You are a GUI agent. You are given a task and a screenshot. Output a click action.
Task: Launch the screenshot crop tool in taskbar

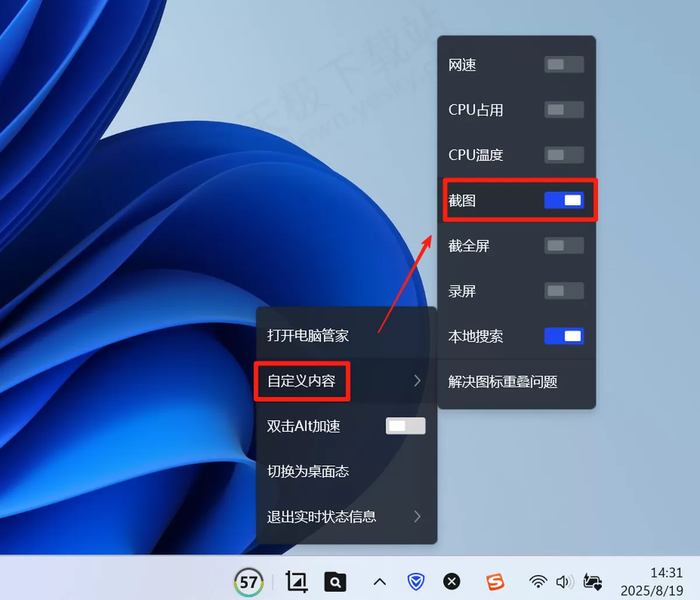coord(296,581)
